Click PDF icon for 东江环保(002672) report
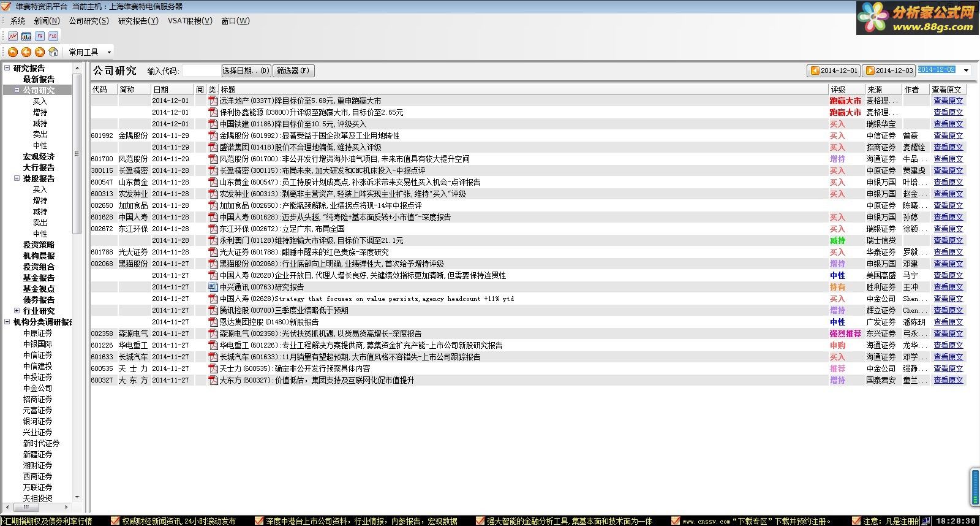 (213, 229)
